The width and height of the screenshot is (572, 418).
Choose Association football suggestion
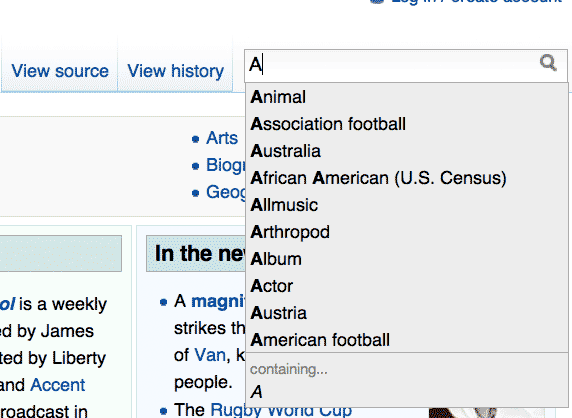pos(407,124)
